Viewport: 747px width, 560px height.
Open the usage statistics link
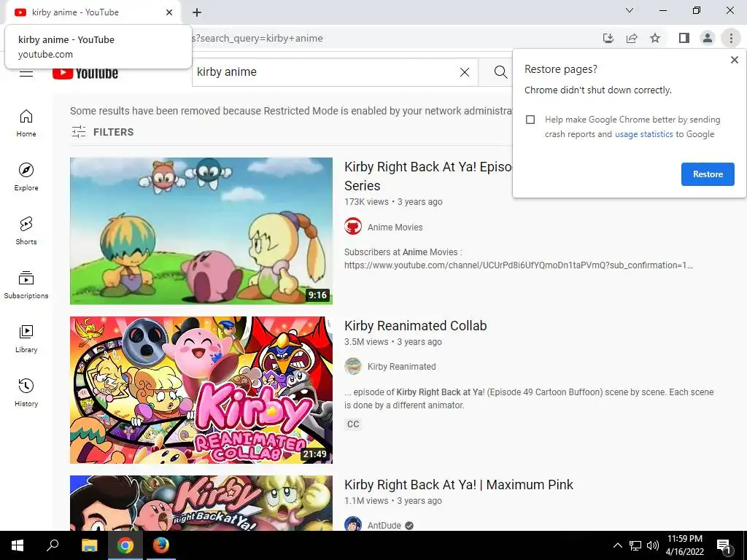(643, 134)
